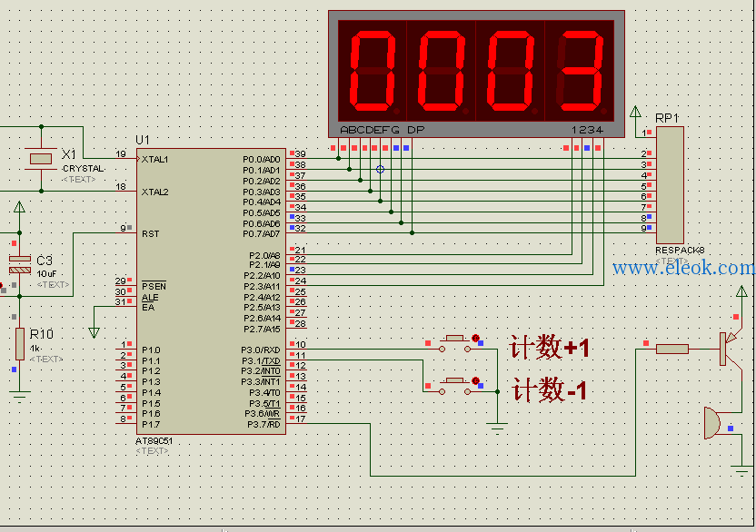
Task: Click the ground symbol beneath R10
Action: click(19, 396)
